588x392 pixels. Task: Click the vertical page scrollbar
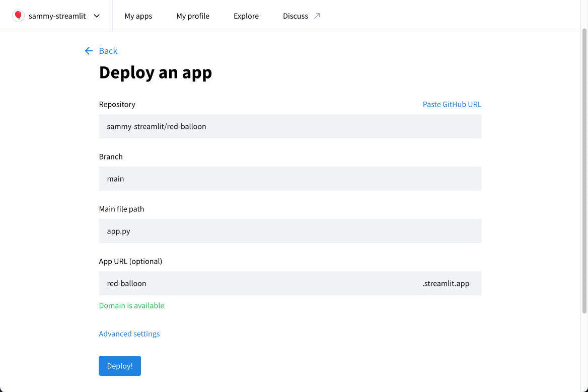click(584, 171)
